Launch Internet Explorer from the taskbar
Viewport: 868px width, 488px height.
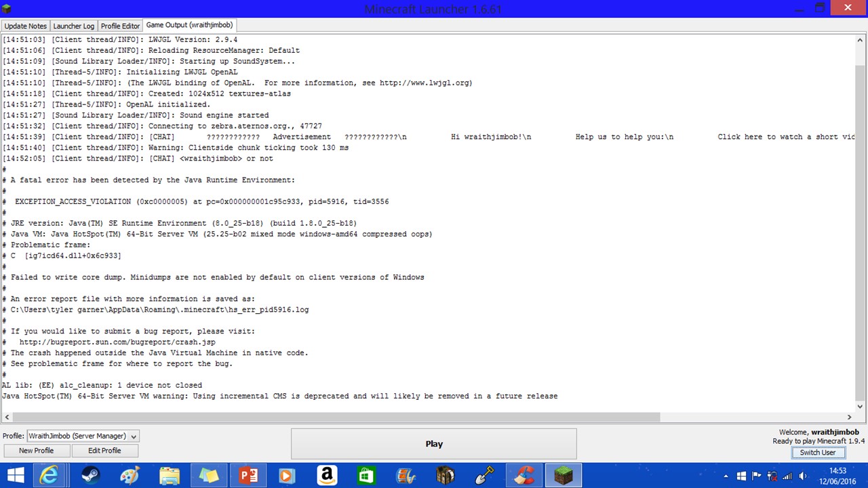tap(49, 475)
